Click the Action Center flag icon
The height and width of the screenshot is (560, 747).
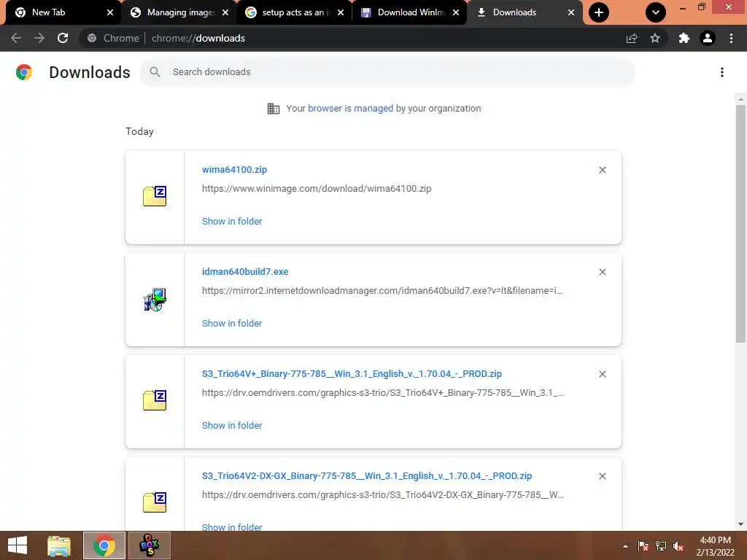pos(643,546)
